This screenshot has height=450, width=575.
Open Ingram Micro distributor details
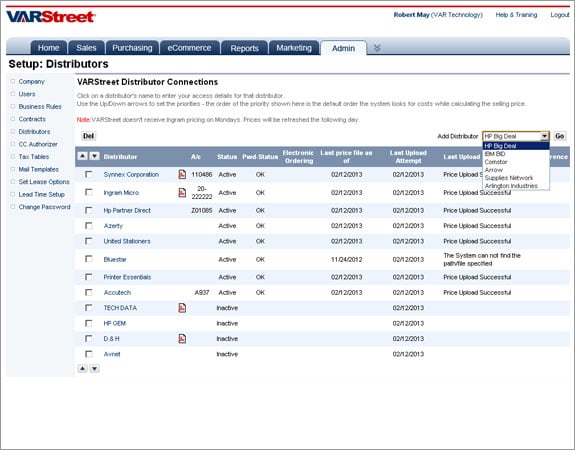(121, 193)
